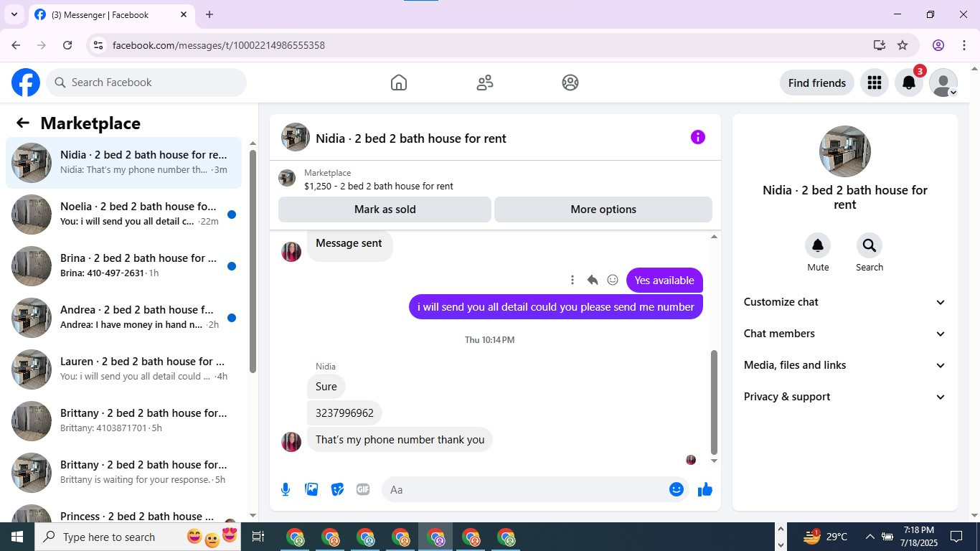Screen dimensions: 980x551
Task: Click the "Message sent" bubble
Action: [349, 244]
